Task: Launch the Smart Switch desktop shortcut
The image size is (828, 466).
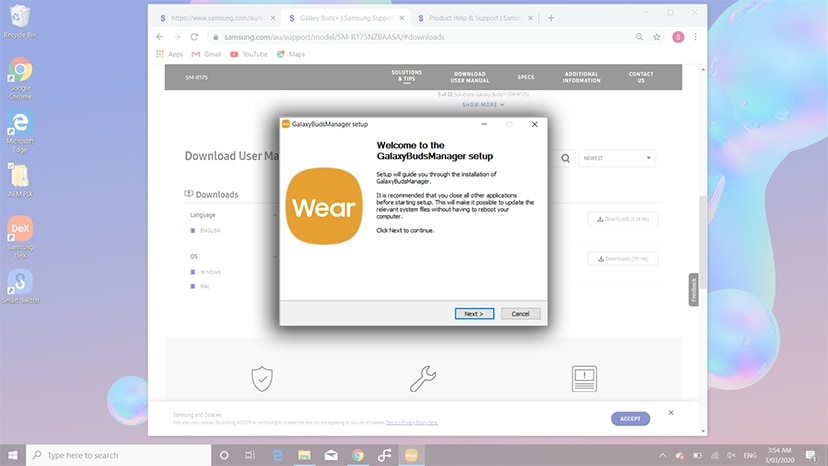Action: pyautogui.click(x=20, y=286)
